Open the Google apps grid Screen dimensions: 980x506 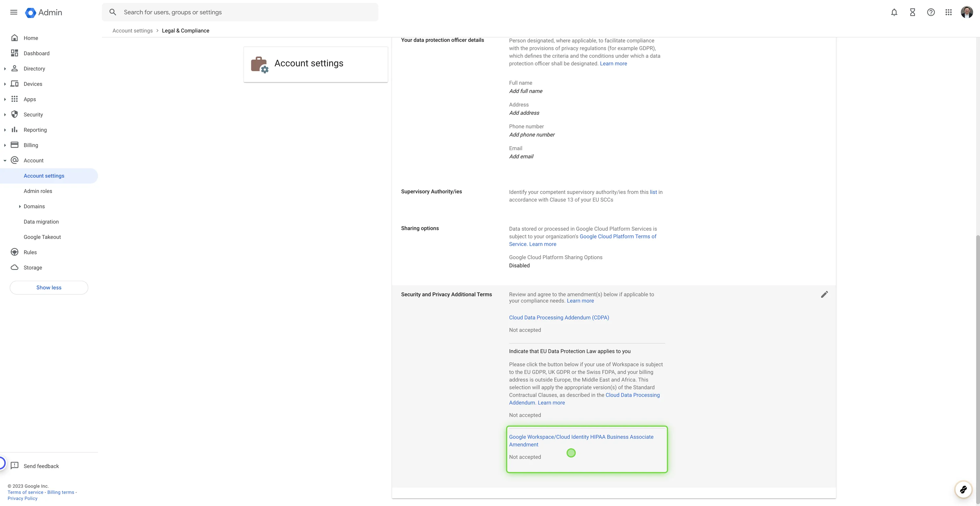coord(948,12)
